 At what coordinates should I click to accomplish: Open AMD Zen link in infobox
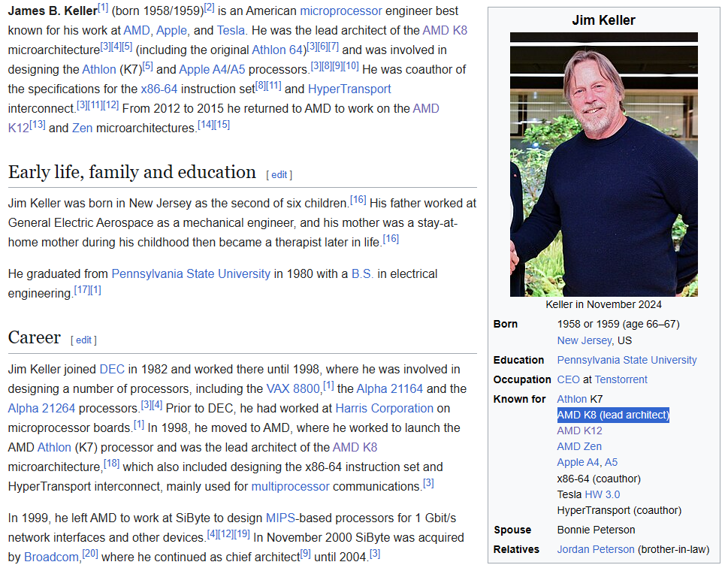point(579,446)
